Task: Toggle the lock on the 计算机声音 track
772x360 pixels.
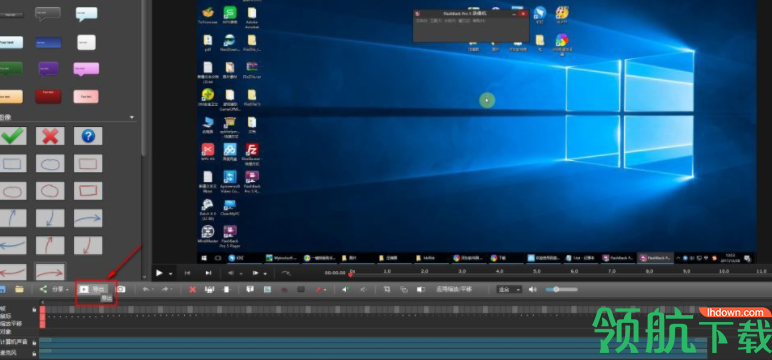Action: click(34, 342)
